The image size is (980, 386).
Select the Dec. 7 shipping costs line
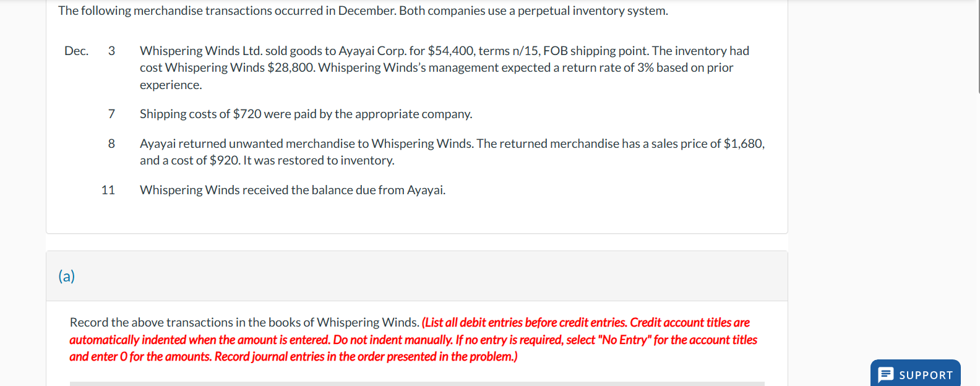[x=306, y=114]
